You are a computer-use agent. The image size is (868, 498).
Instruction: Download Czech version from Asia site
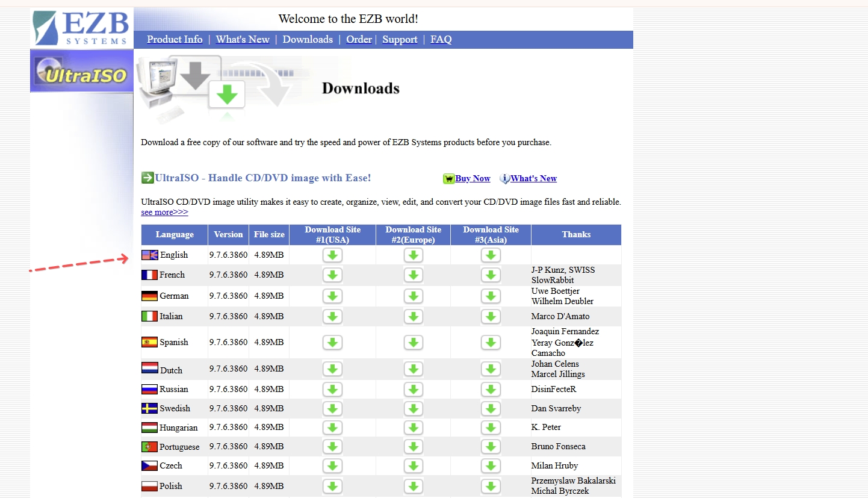point(491,466)
